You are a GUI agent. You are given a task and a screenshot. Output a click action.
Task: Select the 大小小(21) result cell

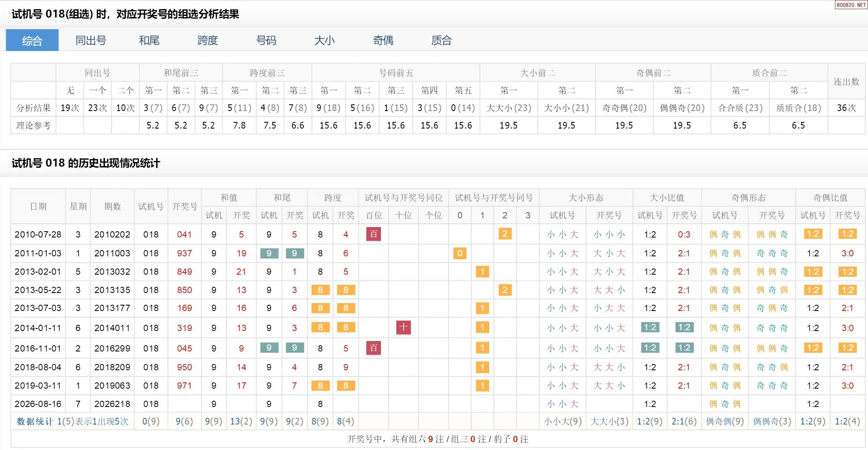(x=566, y=108)
